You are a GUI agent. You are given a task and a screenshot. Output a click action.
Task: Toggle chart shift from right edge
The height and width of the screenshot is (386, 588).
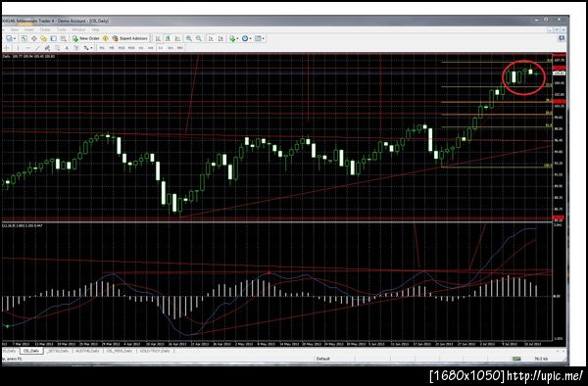coord(220,38)
